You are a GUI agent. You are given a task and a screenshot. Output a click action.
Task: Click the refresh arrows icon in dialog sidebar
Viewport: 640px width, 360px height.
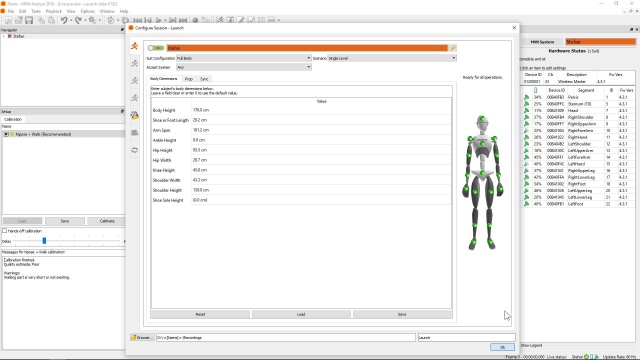[x=135, y=150]
